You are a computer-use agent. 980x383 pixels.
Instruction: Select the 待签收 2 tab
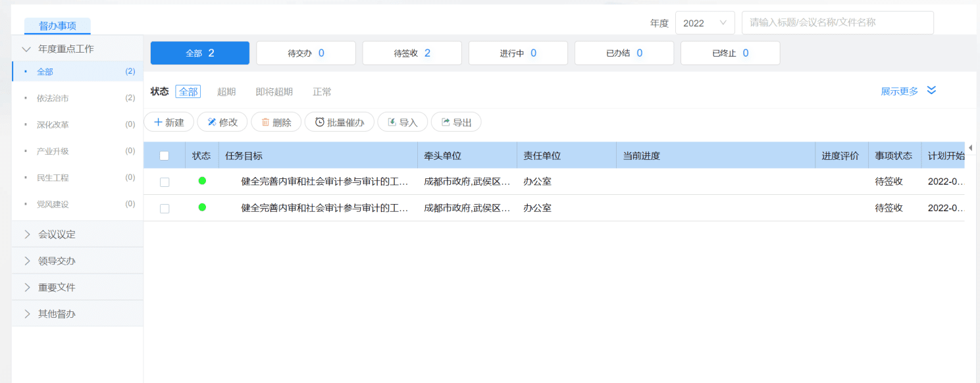click(412, 53)
